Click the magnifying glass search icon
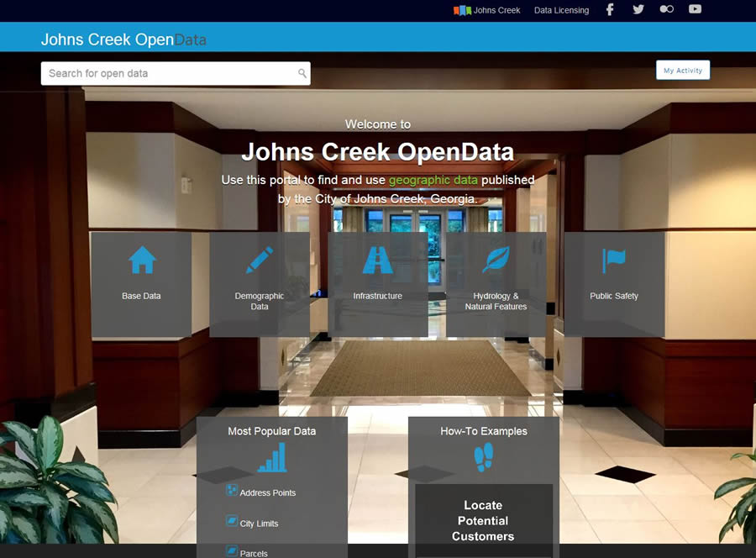The height and width of the screenshot is (558, 756). (x=302, y=73)
